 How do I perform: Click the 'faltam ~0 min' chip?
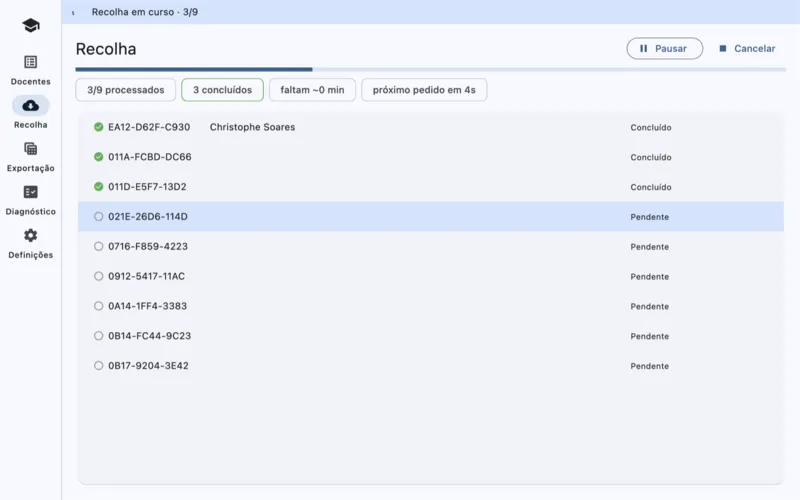312,90
